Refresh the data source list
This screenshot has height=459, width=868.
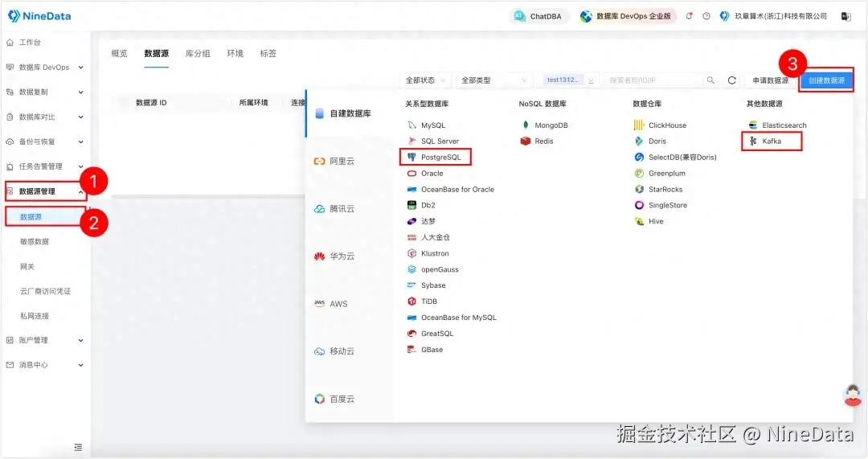[732, 80]
